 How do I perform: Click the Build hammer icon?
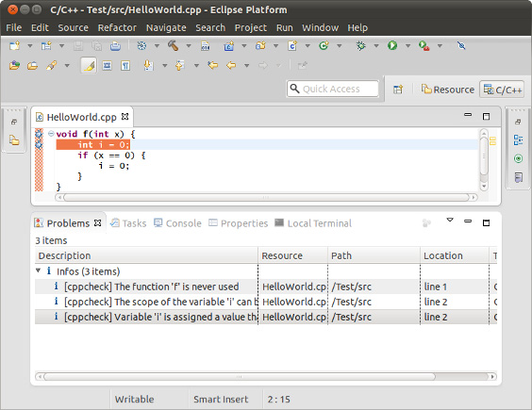pos(173,45)
